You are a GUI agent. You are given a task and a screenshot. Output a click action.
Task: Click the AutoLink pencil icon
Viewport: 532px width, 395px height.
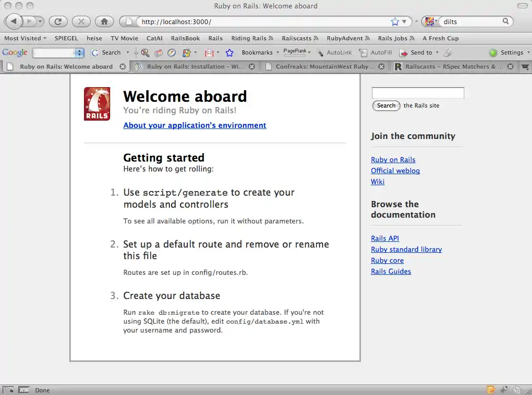click(x=320, y=52)
